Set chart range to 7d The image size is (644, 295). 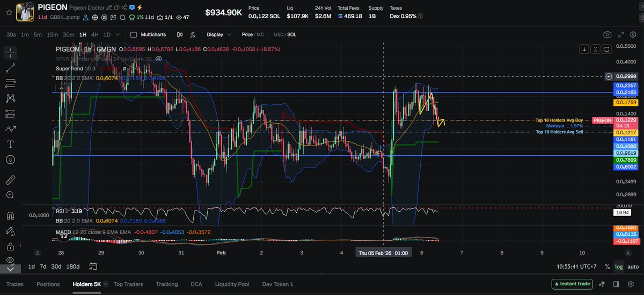click(x=43, y=267)
